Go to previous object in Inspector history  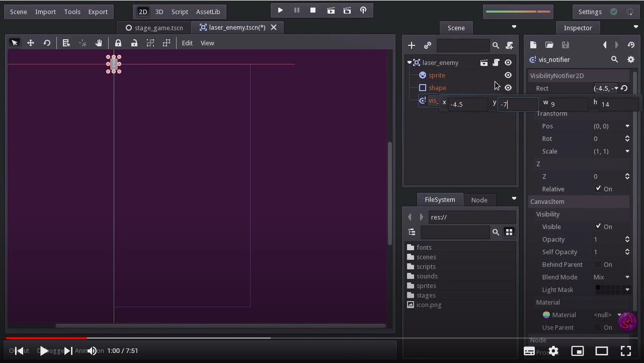click(605, 45)
